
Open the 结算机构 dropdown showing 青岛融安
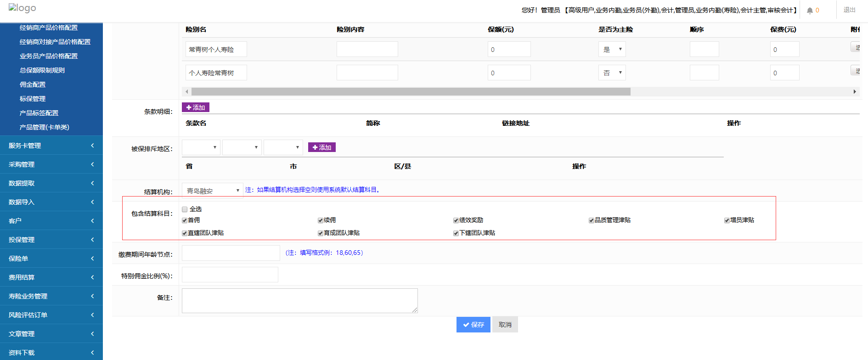[212, 191]
